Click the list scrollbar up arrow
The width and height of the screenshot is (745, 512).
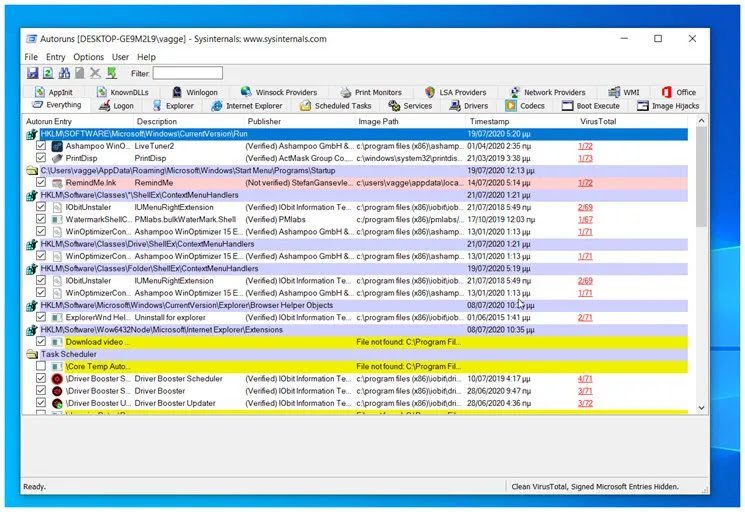click(701, 121)
